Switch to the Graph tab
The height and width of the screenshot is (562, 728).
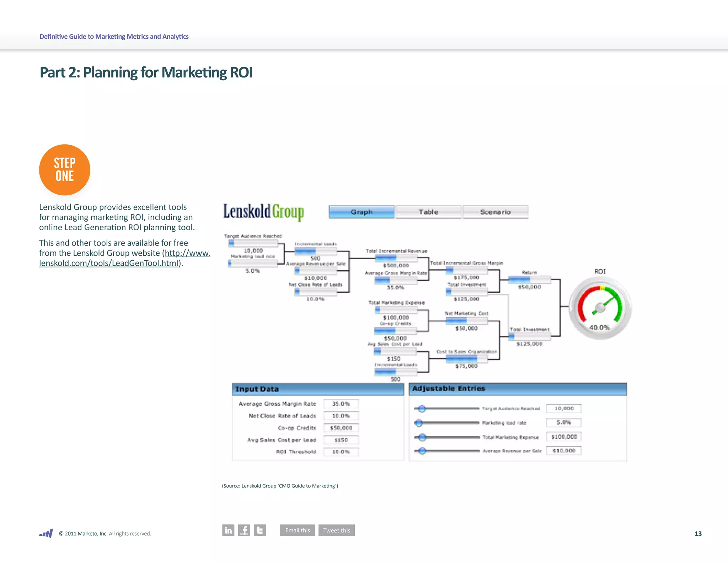click(x=362, y=212)
